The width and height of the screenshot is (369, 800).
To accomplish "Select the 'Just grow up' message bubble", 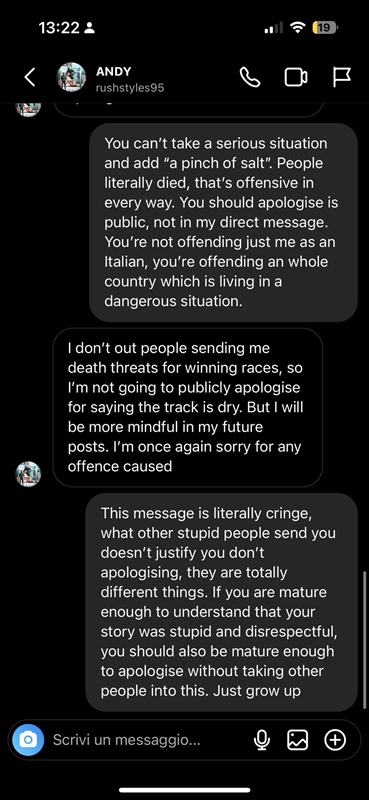I will tap(222, 602).
